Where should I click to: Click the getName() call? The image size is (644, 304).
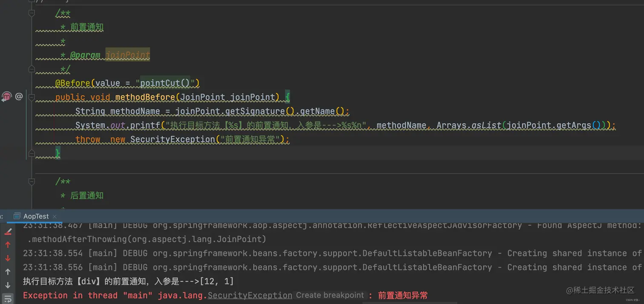[322, 111]
